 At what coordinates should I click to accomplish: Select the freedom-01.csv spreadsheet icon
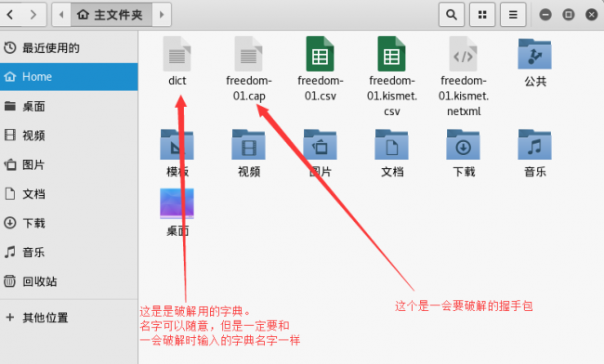tap(320, 54)
